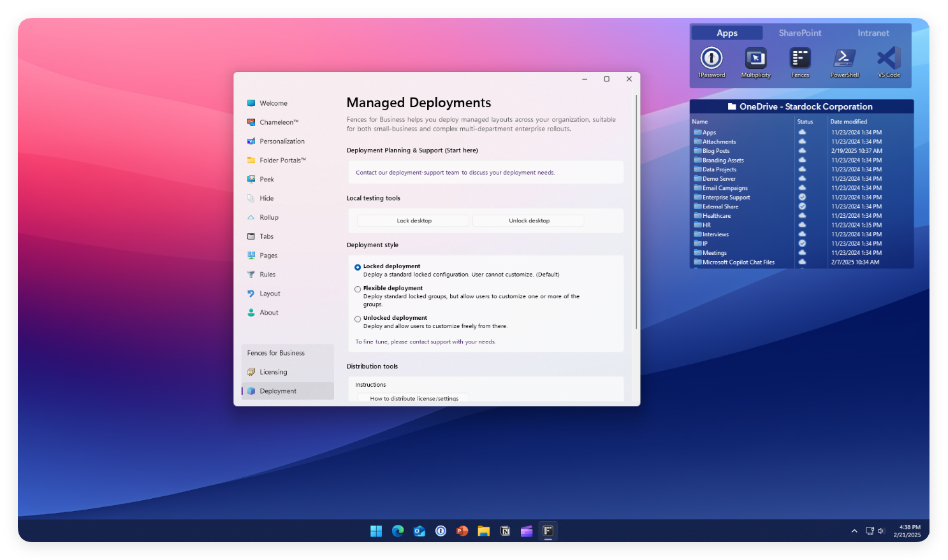The height and width of the screenshot is (560, 948).
Task: Select the Apps folder in OneDrive fence
Action: tap(704, 133)
